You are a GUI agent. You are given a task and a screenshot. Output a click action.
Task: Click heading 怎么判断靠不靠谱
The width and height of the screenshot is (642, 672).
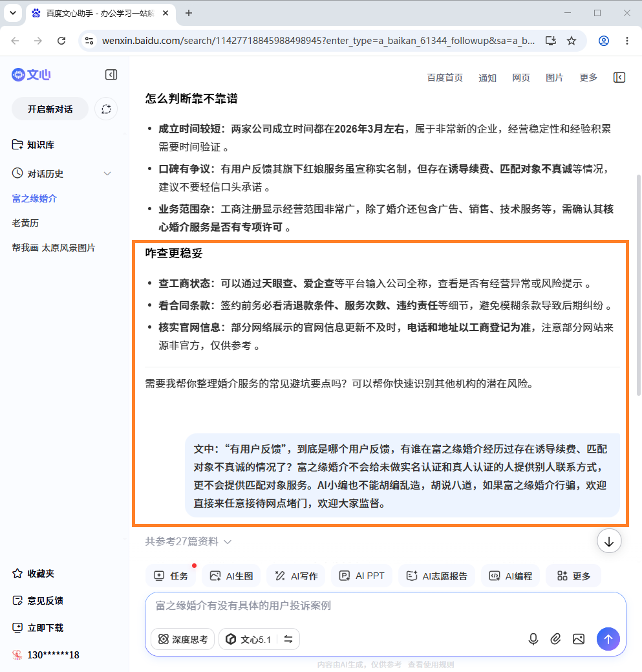click(191, 98)
